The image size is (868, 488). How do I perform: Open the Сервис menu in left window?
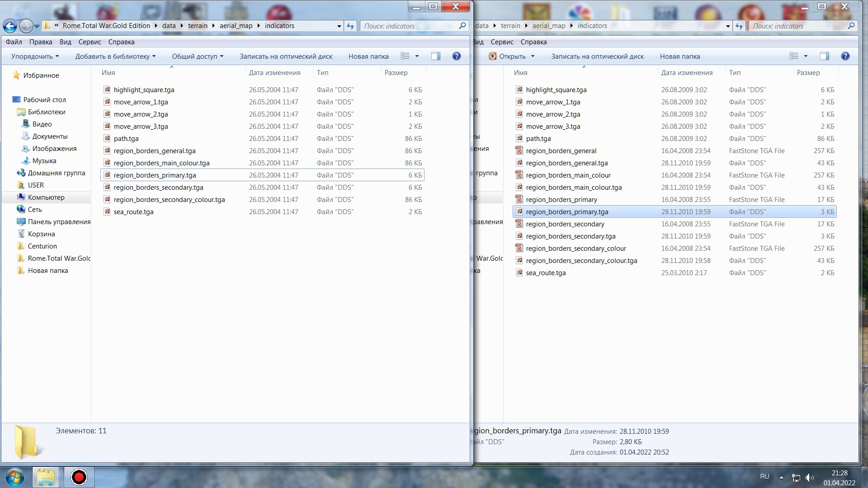tap(90, 42)
